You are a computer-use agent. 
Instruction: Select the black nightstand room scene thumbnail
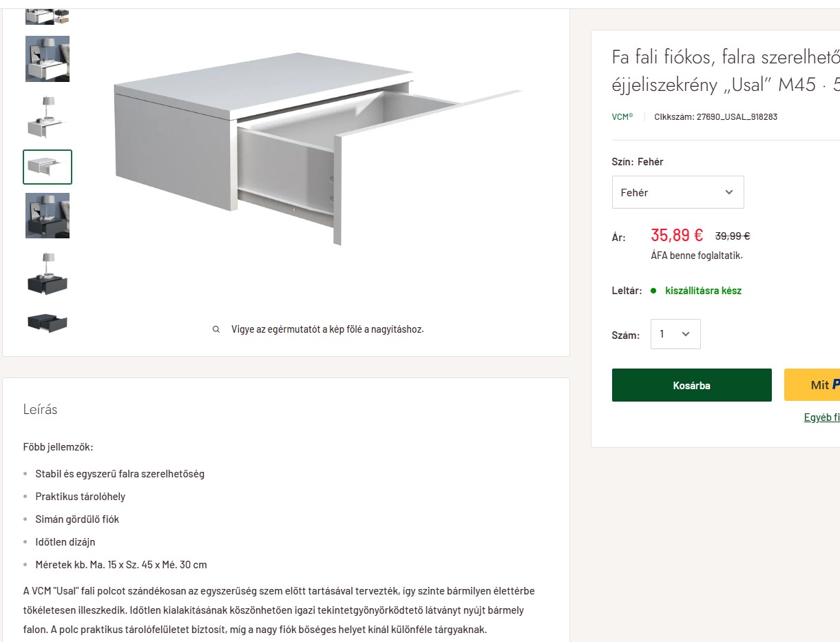coord(48,216)
